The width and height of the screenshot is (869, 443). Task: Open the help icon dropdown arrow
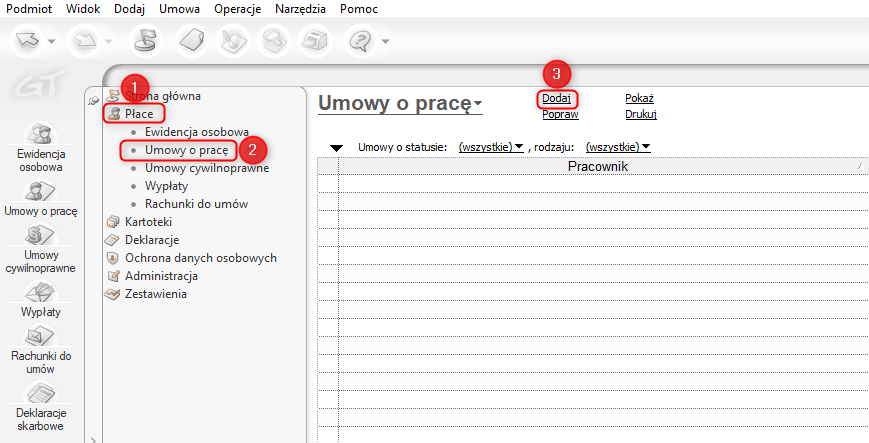point(385,41)
